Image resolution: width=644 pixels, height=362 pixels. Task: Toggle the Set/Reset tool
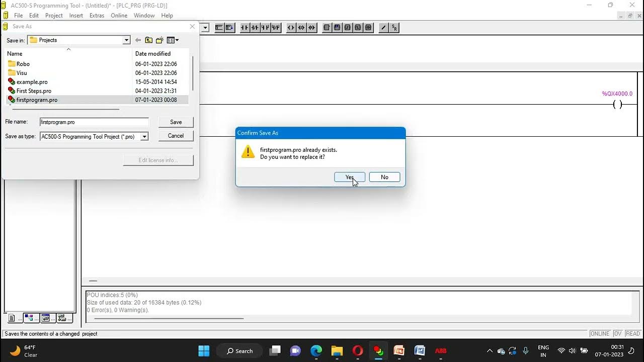394,28
